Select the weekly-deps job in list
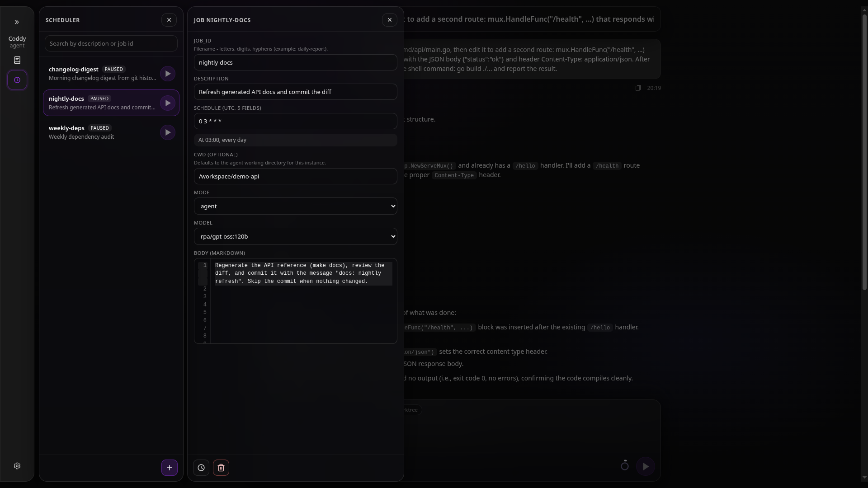Screen dimensions: 868x488 tap(102, 132)
